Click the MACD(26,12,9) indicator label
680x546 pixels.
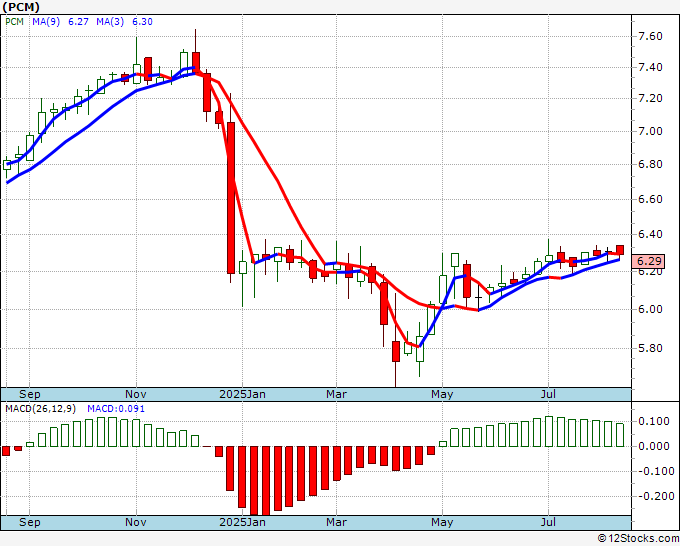click(41, 409)
